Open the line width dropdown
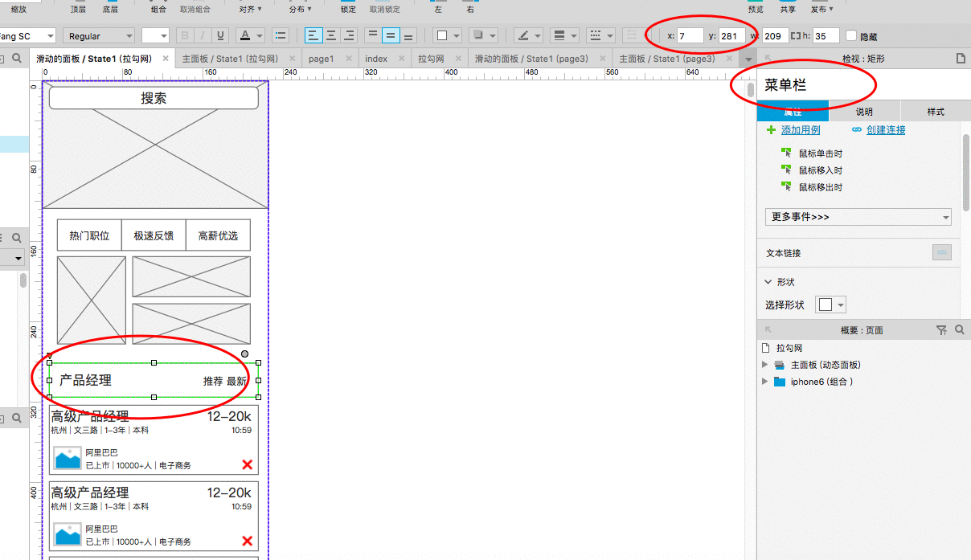 pyautogui.click(x=566, y=35)
